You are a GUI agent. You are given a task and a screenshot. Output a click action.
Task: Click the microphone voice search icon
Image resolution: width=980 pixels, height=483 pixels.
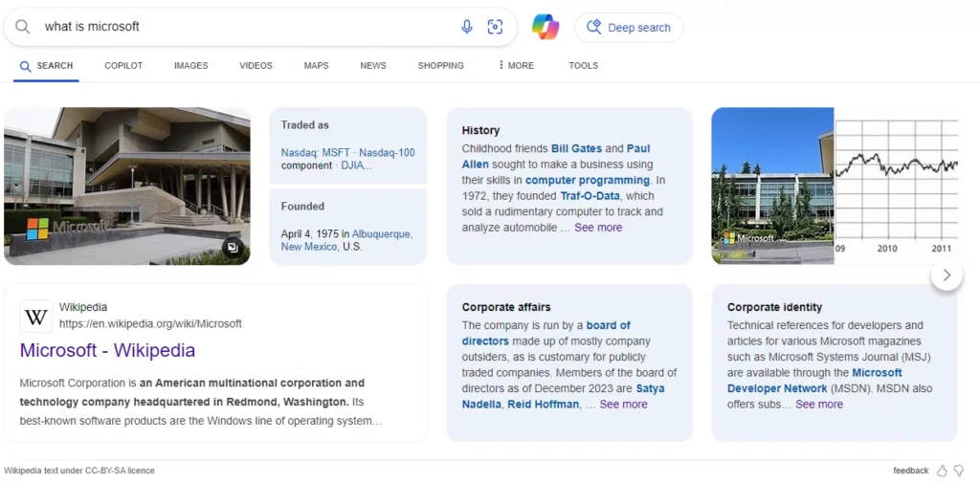pyautogui.click(x=467, y=27)
